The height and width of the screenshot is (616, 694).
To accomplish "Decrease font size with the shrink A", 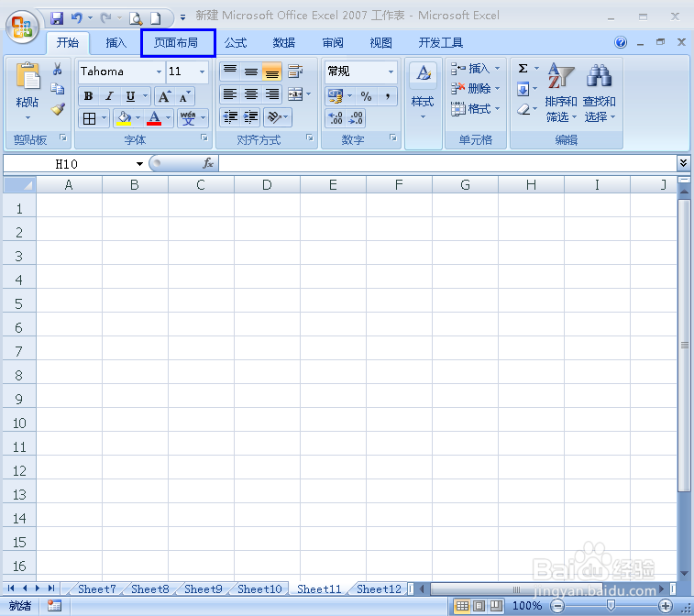I will tap(184, 96).
